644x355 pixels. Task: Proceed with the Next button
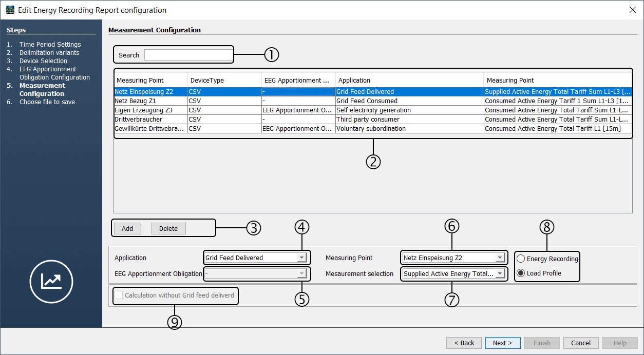[x=503, y=343]
